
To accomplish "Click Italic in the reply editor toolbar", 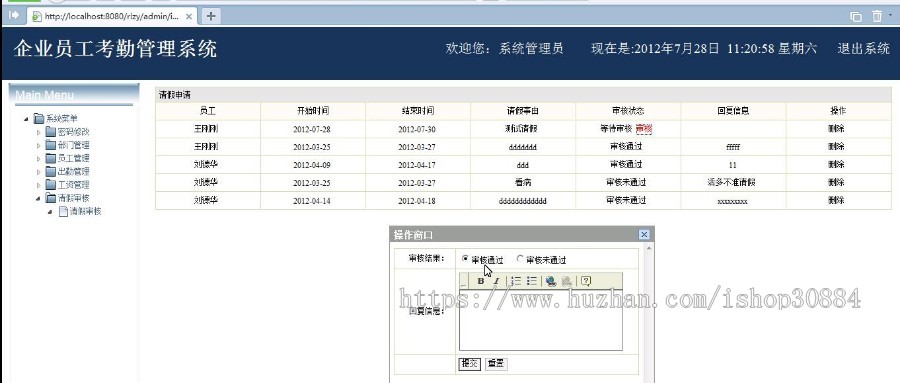I will point(496,281).
